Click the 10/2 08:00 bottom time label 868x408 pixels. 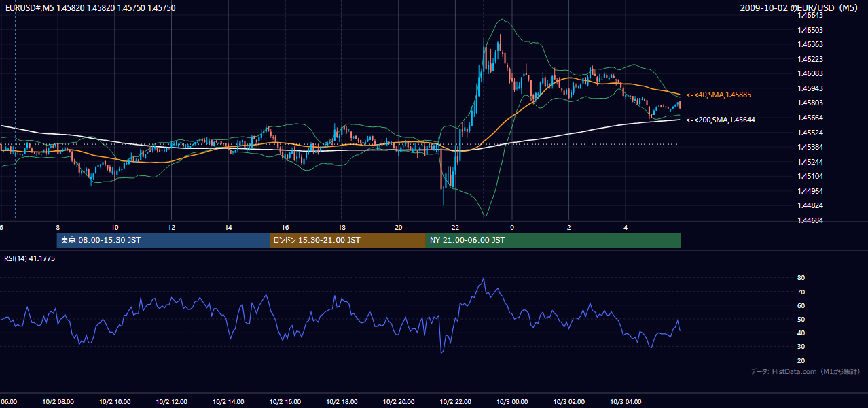[58, 401]
